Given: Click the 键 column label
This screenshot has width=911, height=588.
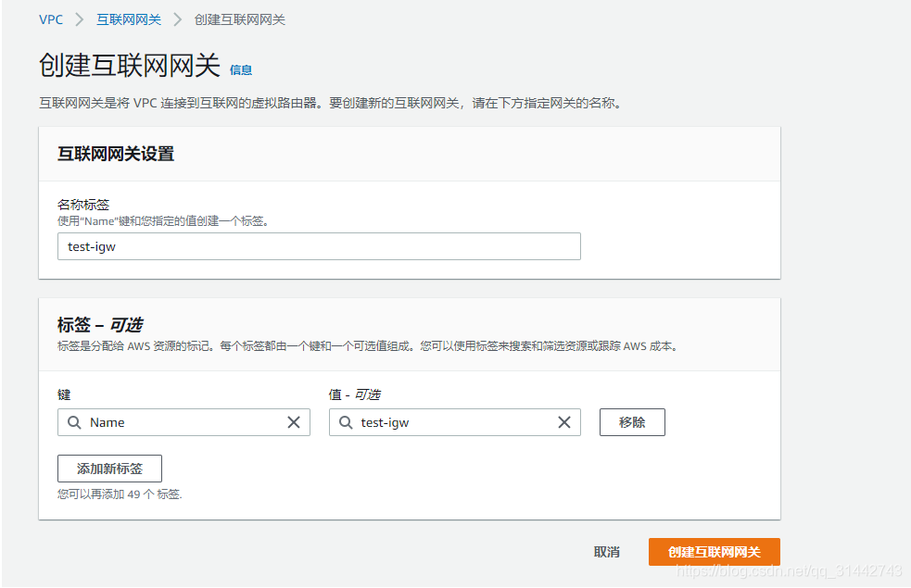Looking at the screenshot, I should pos(64,395).
